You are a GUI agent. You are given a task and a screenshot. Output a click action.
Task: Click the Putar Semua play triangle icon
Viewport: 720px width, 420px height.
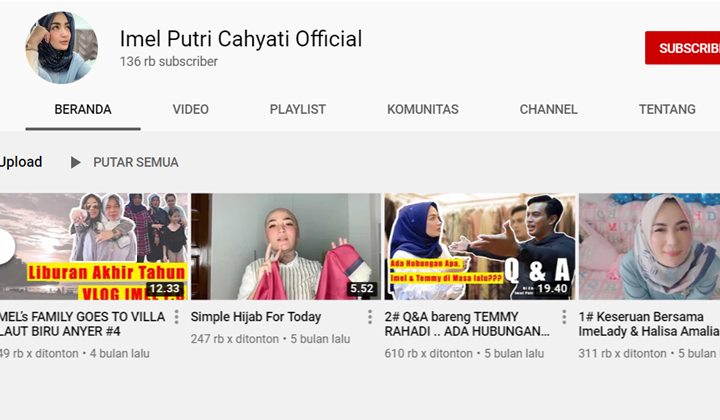tap(76, 162)
